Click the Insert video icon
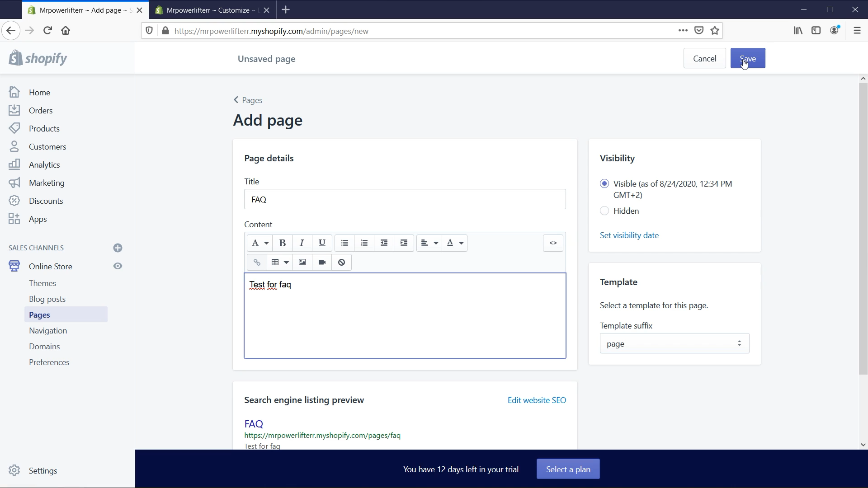868x488 pixels. [x=322, y=262]
